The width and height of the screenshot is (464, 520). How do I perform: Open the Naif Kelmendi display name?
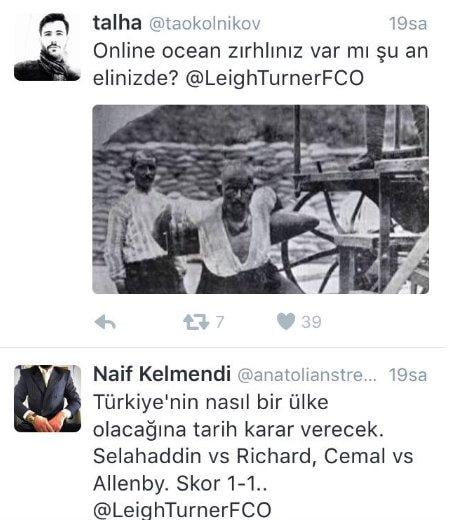pos(162,374)
